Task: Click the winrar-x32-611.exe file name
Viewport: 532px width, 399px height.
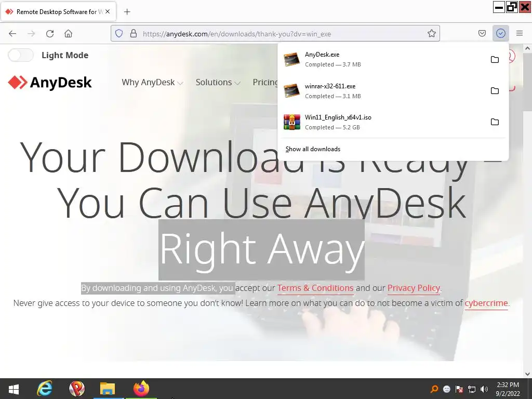Action: pyautogui.click(x=330, y=86)
